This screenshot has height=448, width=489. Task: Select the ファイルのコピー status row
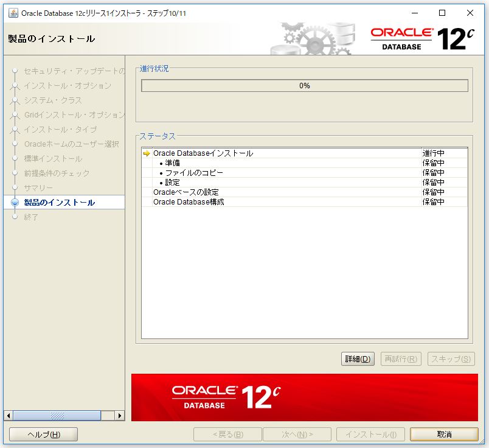(304, 173)
